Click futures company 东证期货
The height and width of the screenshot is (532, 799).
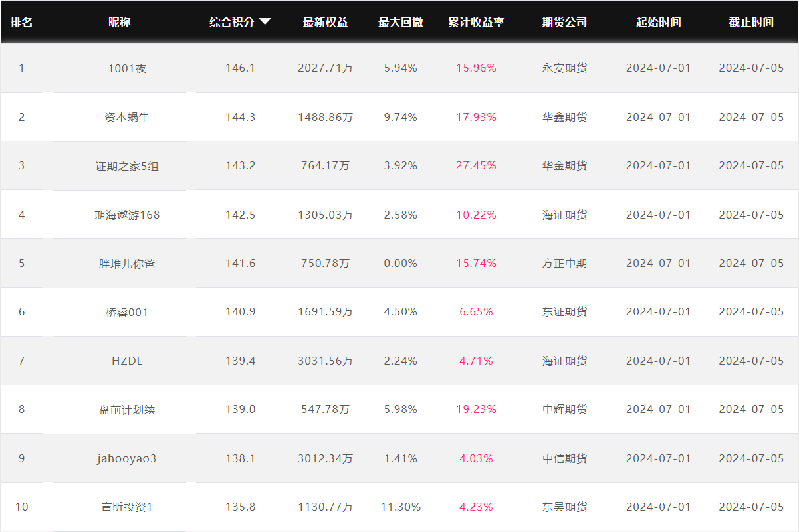(565, 311)
